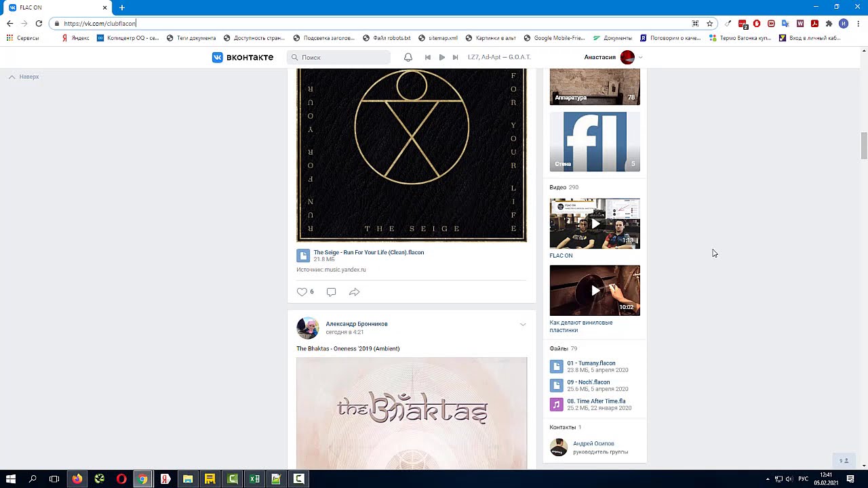Open The Seige - Run For Your Life (Clean).flacon file
The width and height of the screenshot is (868, 488).
pyautogui.click(x=368, y=252)
